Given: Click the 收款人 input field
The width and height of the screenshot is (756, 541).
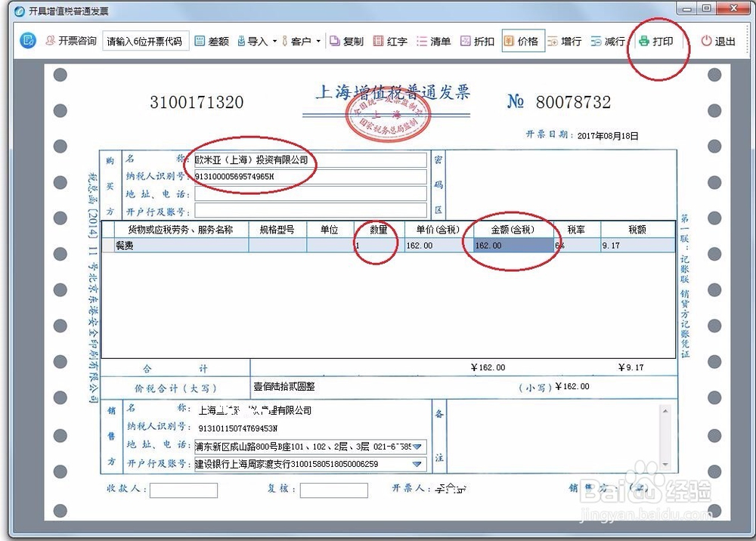Looking at the screenshot, I should [184, 490].
